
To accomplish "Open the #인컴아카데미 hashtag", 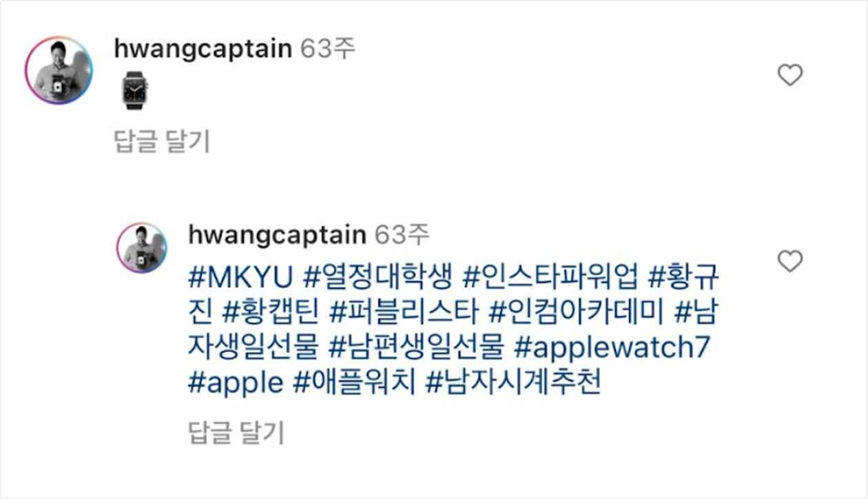I will pos(575,312).
